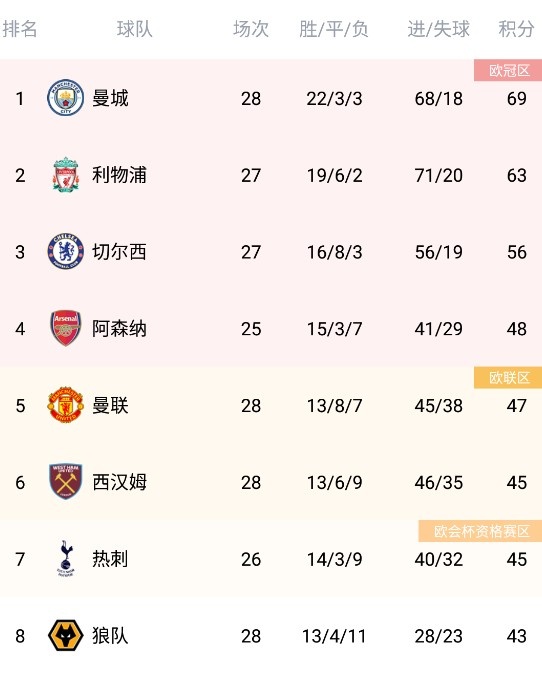Open the 热刺 team name
542x692 pixels.
pos(110,559)
